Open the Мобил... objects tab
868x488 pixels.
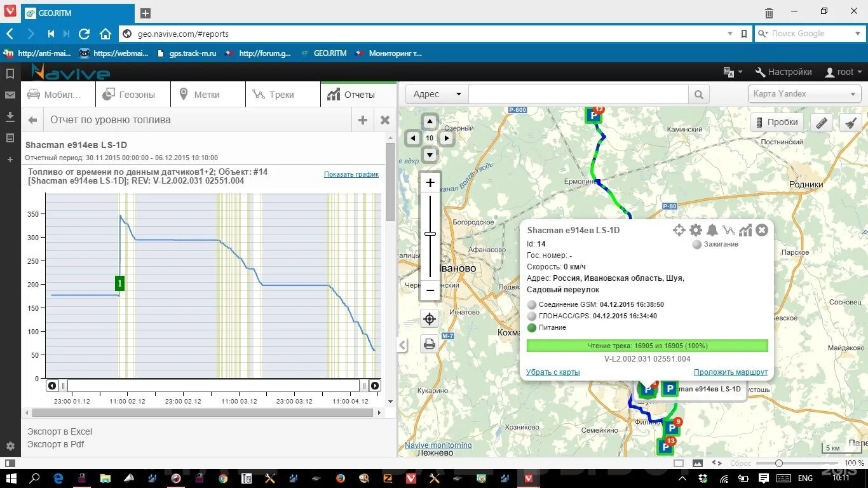58,95
